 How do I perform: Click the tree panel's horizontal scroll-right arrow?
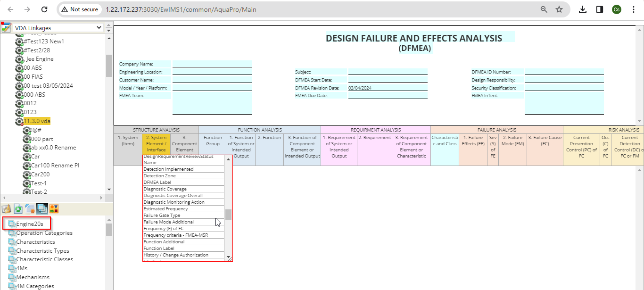(102, 198)
